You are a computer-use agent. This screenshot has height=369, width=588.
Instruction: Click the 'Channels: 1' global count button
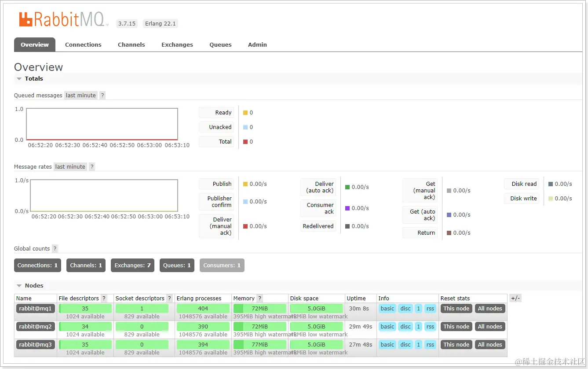(86, 265)
